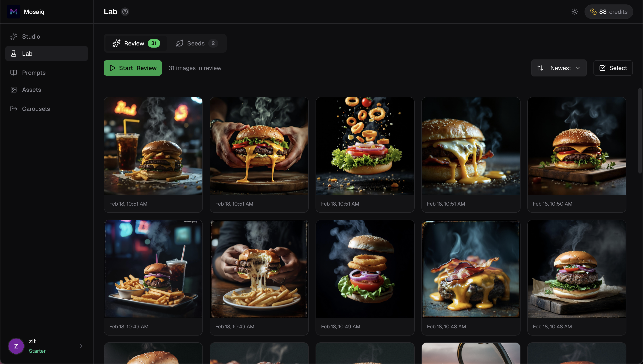Screen dimensions: 643x364
Task: Open the Newest sort dropdown
Action: tap(561, 68)
